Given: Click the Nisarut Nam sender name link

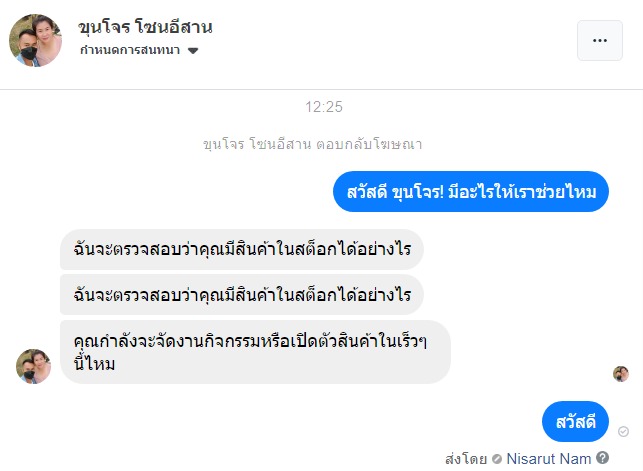Looking at the screenshot, I should pyautogui.click(x=549, y=459).
